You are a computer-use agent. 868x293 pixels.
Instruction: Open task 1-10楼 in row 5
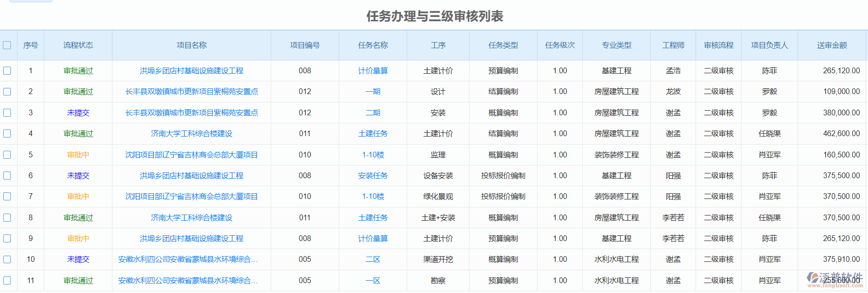(x=373, y=155)
